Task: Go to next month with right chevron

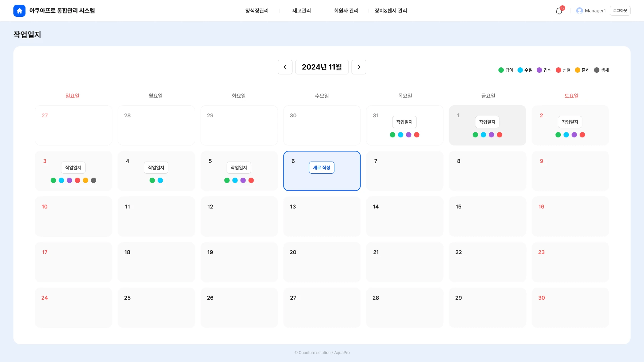Action: coord(359,67)
